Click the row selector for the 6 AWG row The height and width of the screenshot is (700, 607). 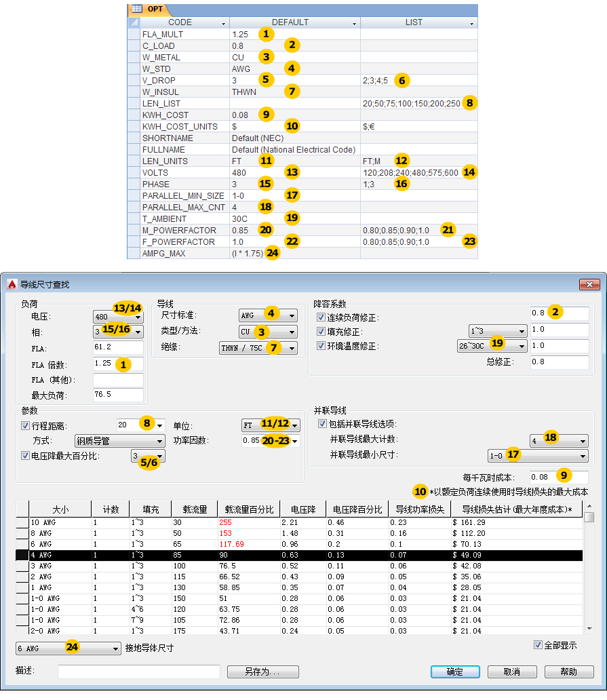(22, 544)
